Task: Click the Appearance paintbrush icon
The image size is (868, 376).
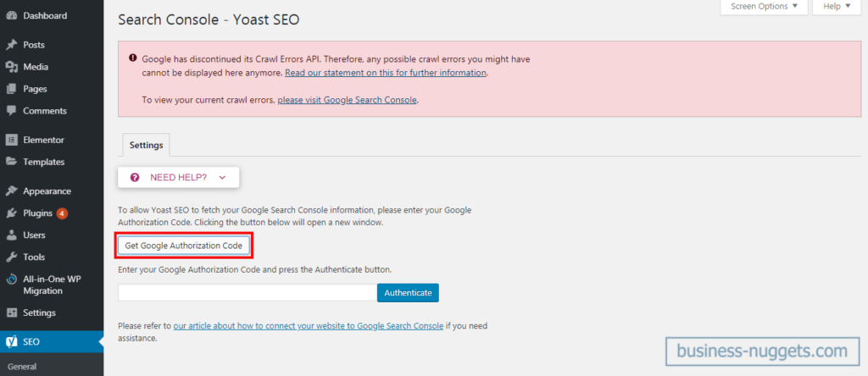Action: [x=11, y=191]
